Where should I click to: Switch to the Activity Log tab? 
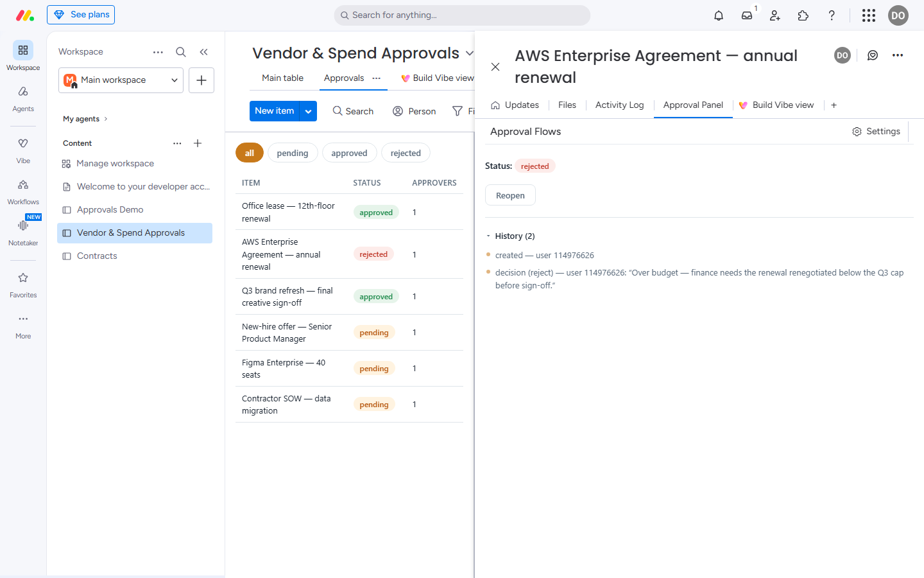pyautogui.click(x=619, y=105)
